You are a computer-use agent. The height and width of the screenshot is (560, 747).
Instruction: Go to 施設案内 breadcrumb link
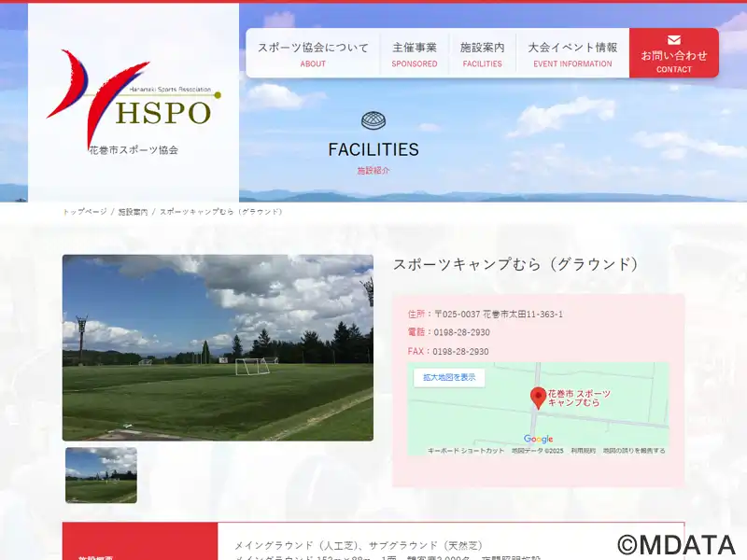[133, 212]
